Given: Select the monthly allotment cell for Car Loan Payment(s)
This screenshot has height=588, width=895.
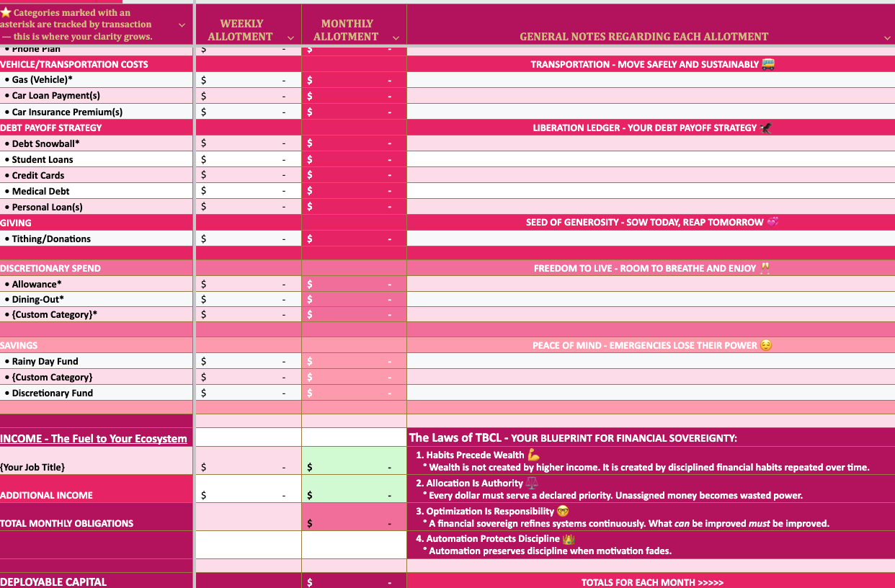Looking at the screenshot, I should (354, 96).
